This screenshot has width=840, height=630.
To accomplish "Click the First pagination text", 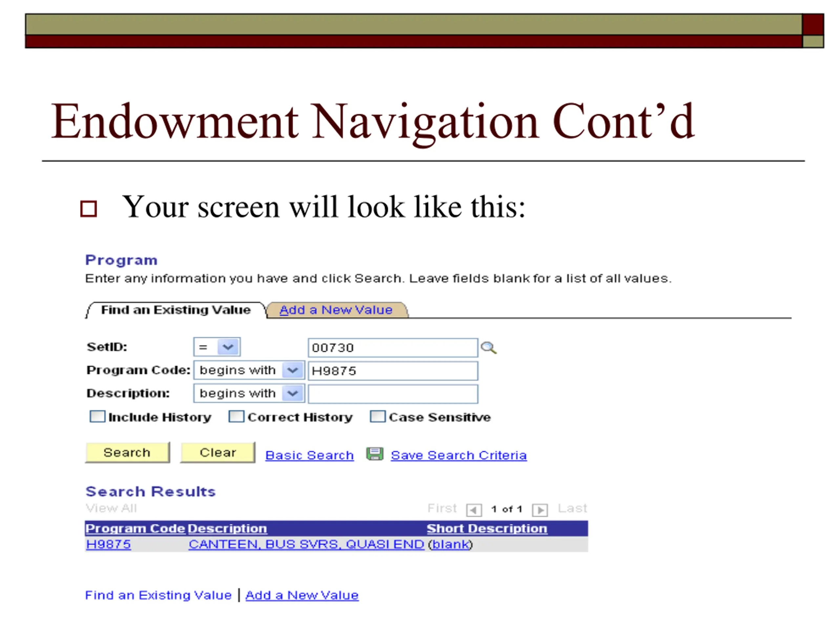I will coord(442,508).
